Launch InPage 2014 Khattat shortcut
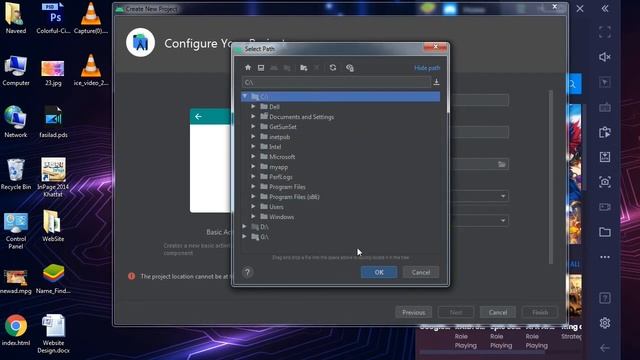This screenshot has width=640, height=360. tap(53, 178)
